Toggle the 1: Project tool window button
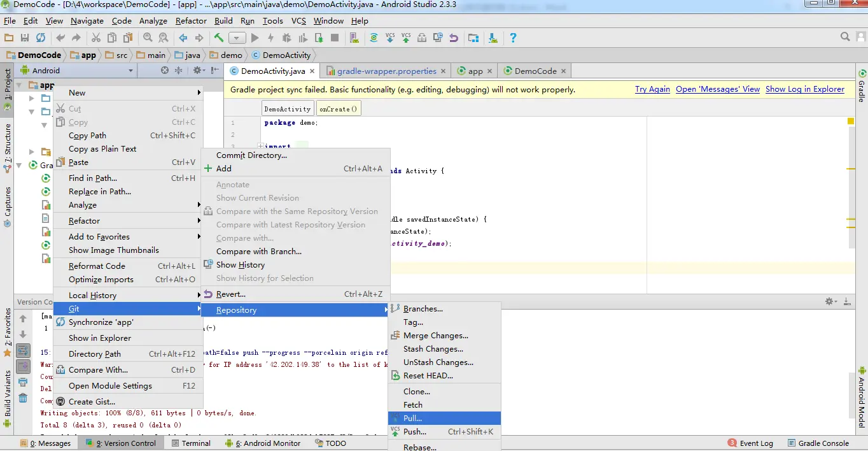The height and width of the screenshot is (451, 868). [7, 90]
